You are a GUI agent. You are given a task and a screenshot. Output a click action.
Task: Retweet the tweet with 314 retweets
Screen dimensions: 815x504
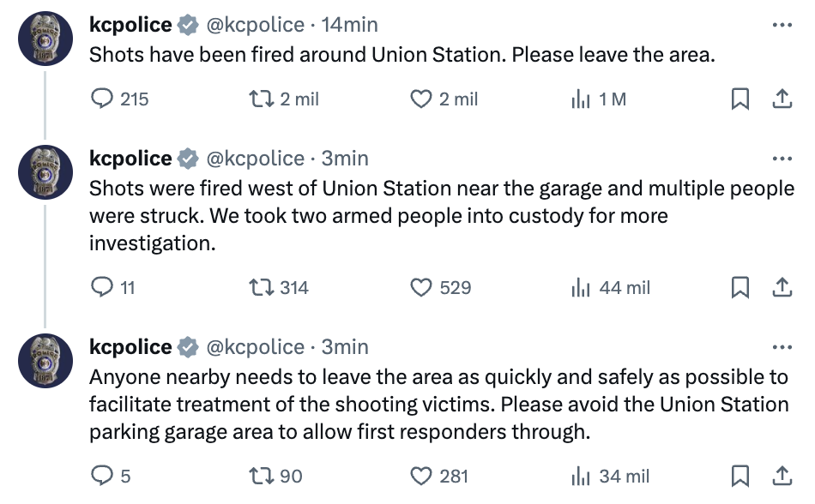coord(257,288)
